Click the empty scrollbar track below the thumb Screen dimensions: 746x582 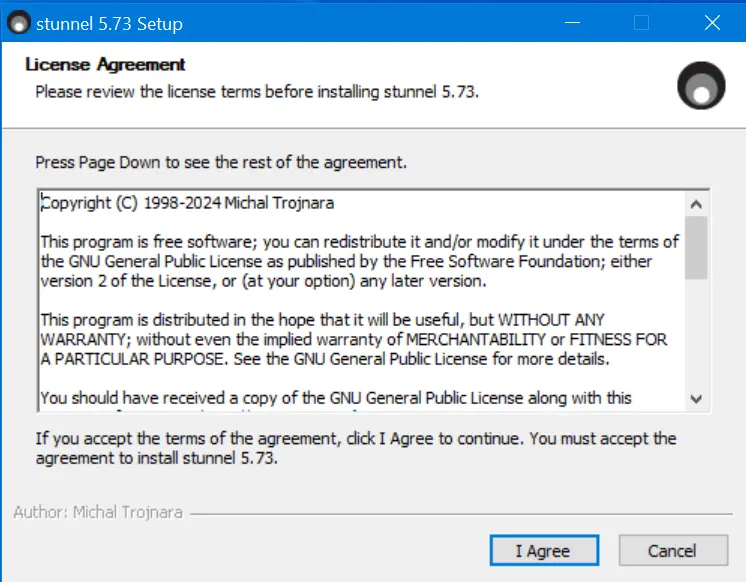[x=696, y=333]
